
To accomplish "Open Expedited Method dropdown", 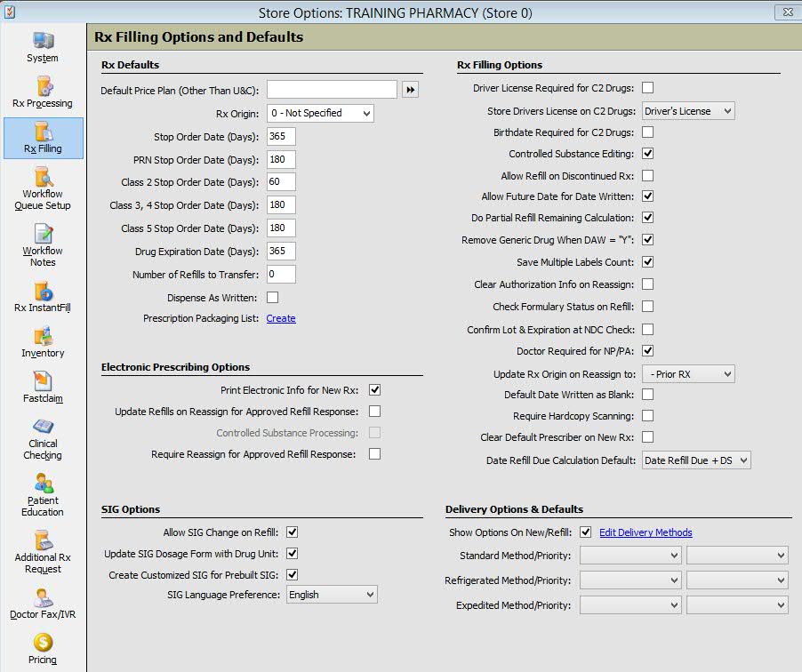I will (x=630, y=605).
